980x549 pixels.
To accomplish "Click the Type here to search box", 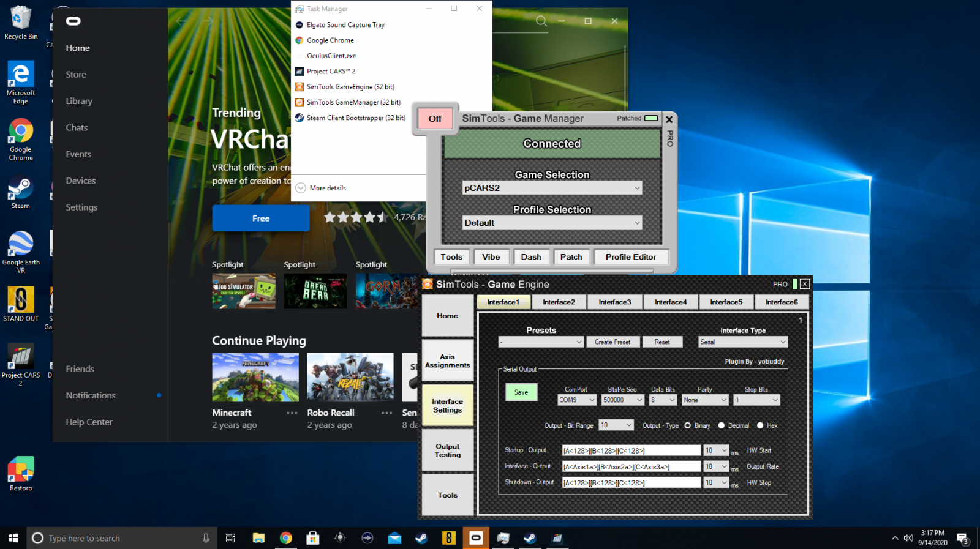I will pyautogui.click(x=123, y=538).
